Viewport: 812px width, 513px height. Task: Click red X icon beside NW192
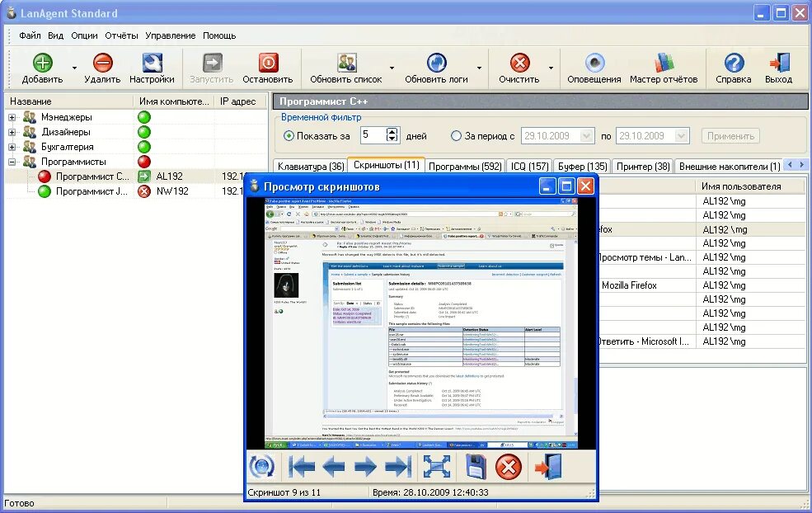[x=144, y=191]
